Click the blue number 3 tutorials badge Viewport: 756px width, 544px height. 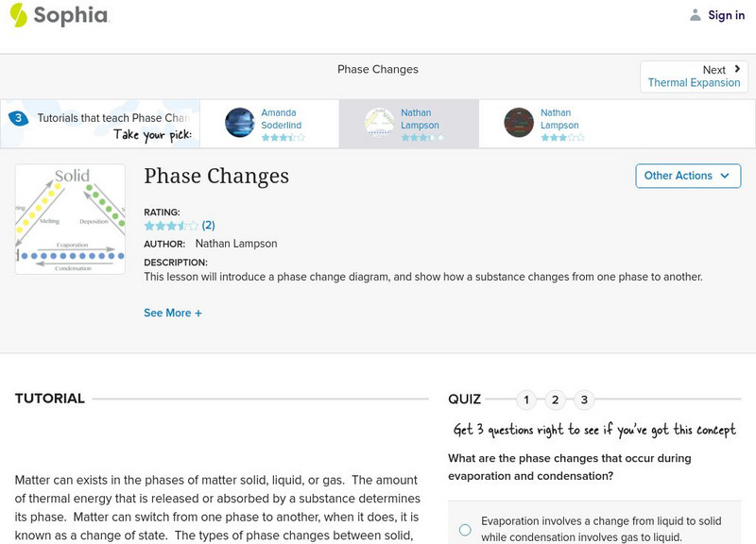(x=18, y=118)
